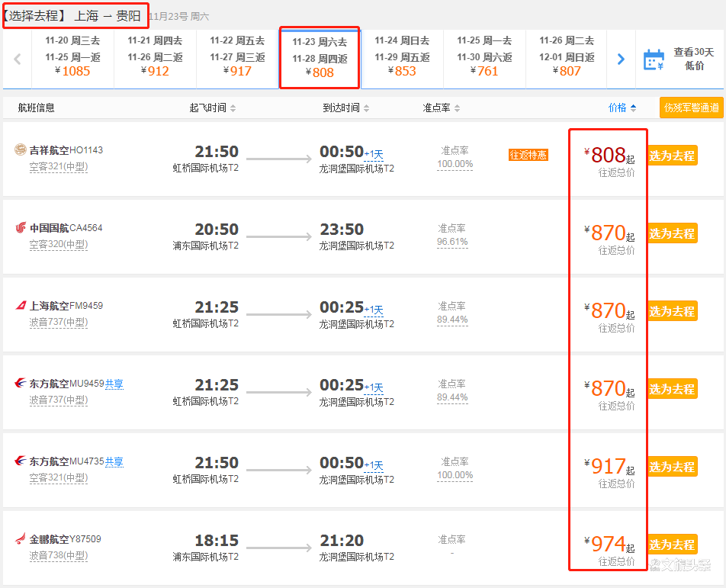Click the 21:20 arrival time of Y87509
The height and width of the screenshot is (588, 726).
pyautogui.click(x=342, y=540)
